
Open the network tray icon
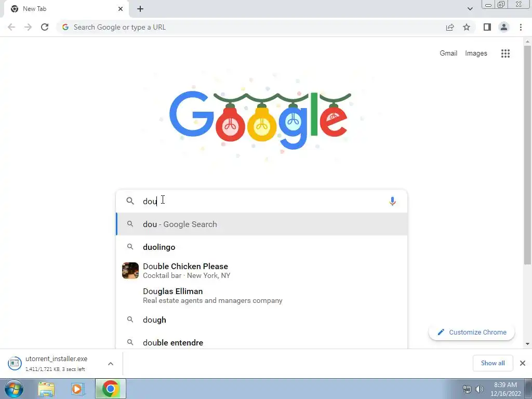467,389
